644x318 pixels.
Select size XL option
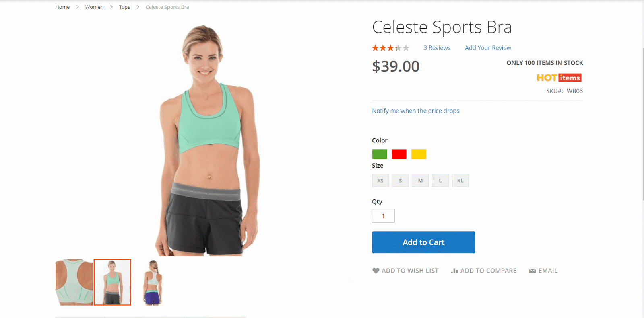tap(460, 181)
